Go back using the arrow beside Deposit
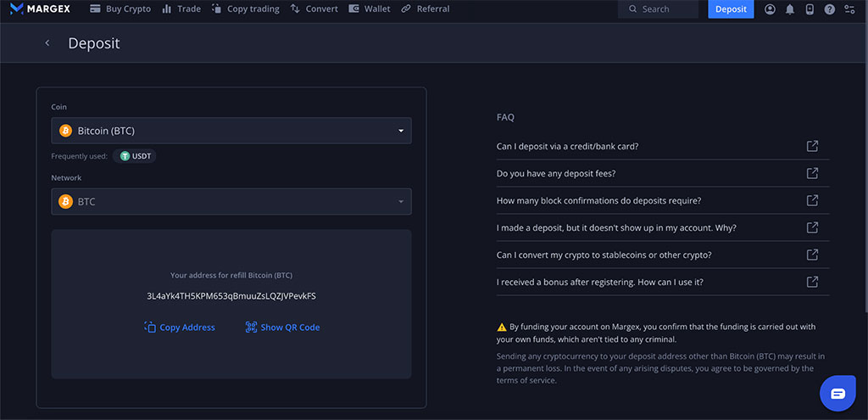Image resolution: width=868 pixels, height=420 pixels. [x=47, y=43]
